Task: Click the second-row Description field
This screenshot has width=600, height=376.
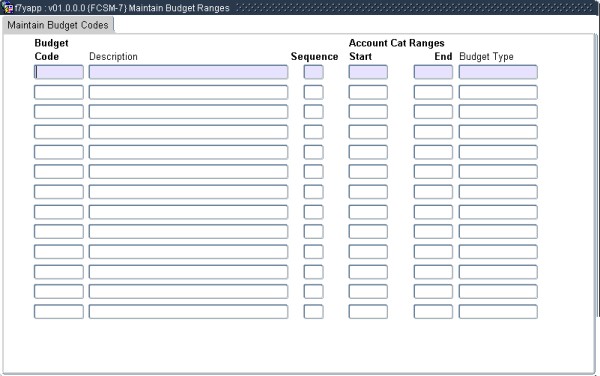Action: point(188,92)
